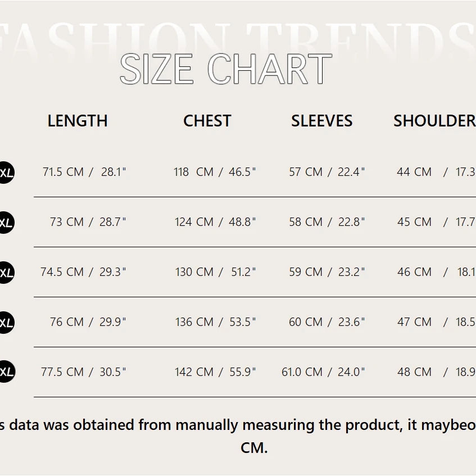The height and width of the screenshot is (476, 476).
Task: Select the SLEEVES column header
Action: (x=321, y=121)
